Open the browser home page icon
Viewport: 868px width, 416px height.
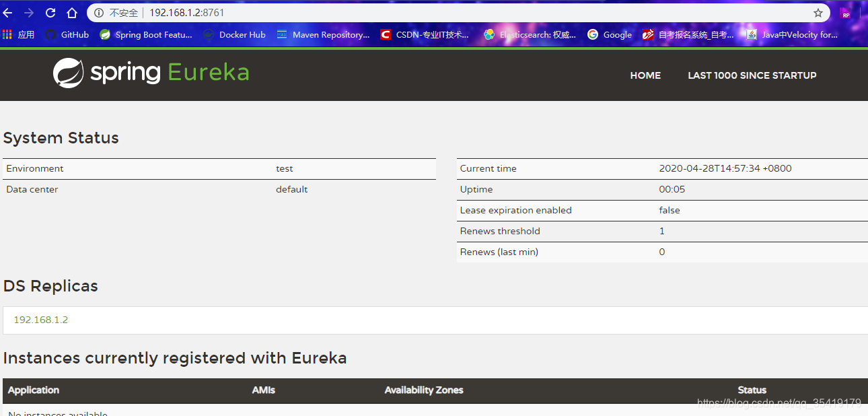[x=72, y=13]
